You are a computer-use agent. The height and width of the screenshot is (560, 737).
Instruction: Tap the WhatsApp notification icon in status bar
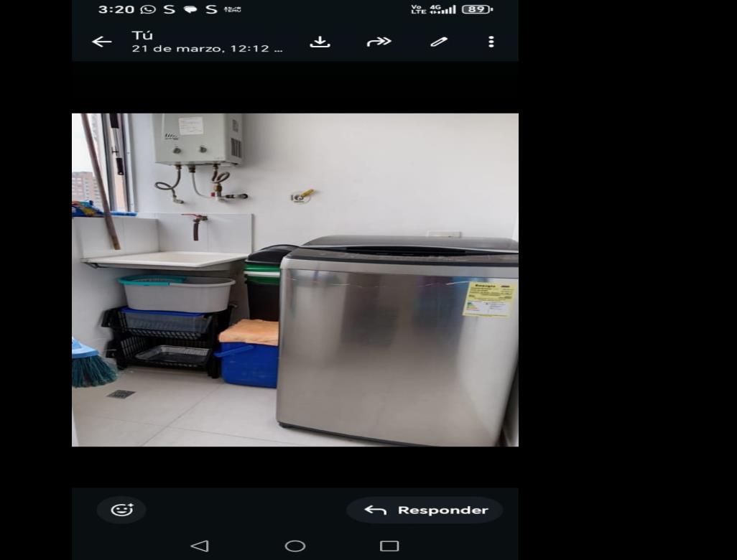pyautogui.click(x=148, y=9)
